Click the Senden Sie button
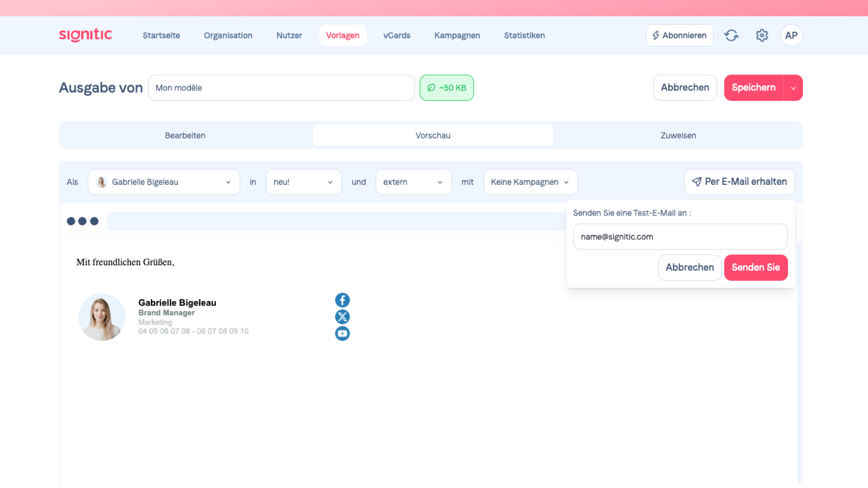This screenshot has height=488, width=868. 755,267
